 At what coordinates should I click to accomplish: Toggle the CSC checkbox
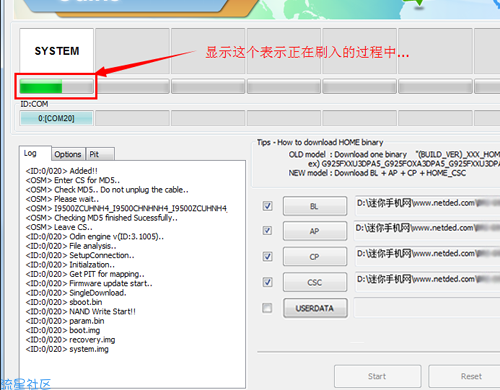pos(267,282)
